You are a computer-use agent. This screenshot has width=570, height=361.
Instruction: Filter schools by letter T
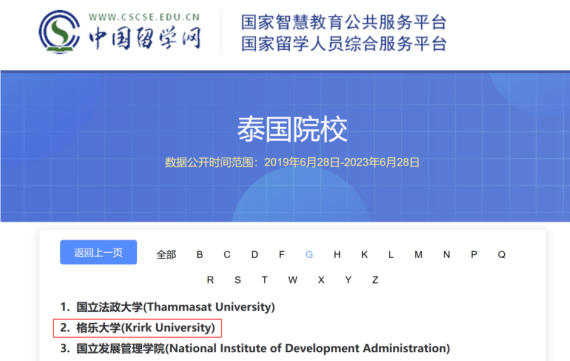(x=265, y=280)
